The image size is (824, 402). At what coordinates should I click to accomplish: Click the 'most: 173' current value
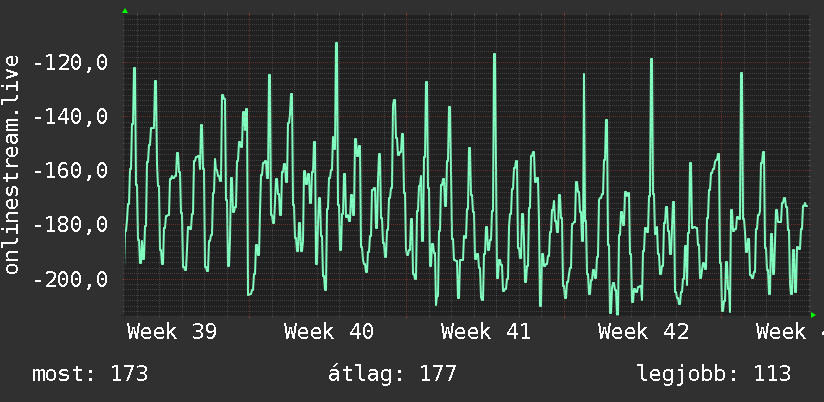coord(90,374)
